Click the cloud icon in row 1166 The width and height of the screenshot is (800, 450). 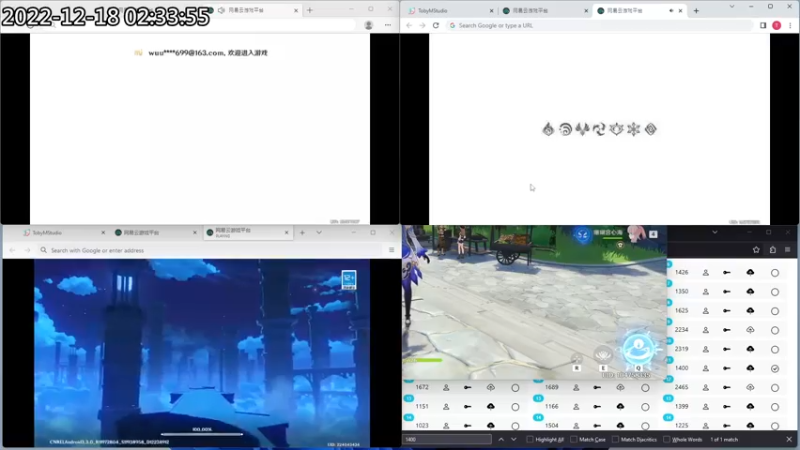(620, 407)
